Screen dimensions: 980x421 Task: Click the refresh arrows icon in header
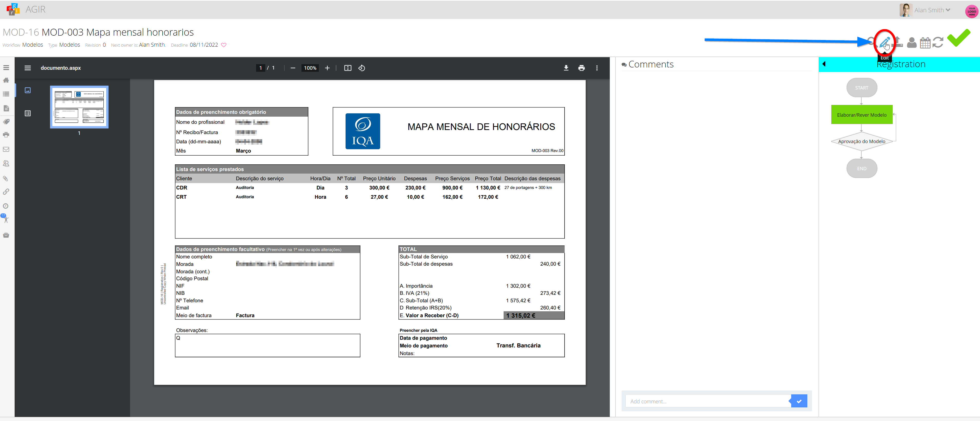938,42
